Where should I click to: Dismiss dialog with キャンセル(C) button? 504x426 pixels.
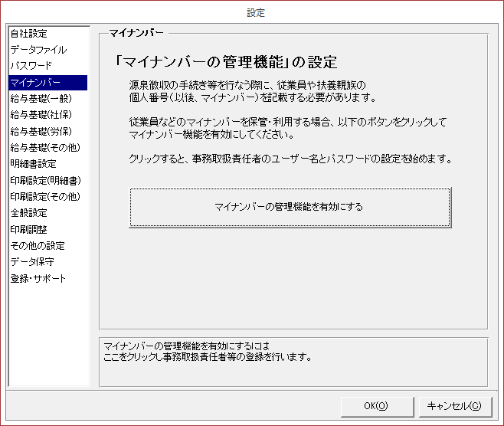456,407
